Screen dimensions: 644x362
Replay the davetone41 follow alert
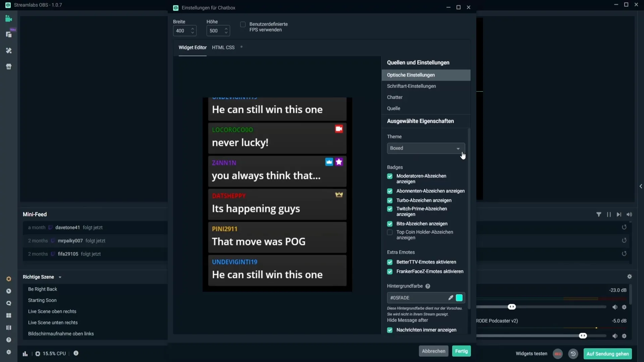624,227
